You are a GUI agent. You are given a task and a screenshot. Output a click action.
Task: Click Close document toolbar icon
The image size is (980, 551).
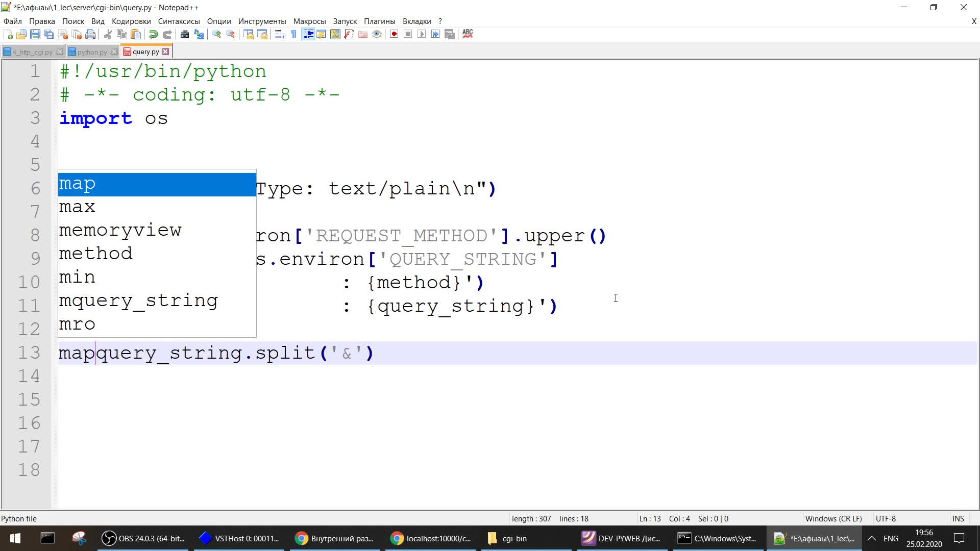pos(63,34)
